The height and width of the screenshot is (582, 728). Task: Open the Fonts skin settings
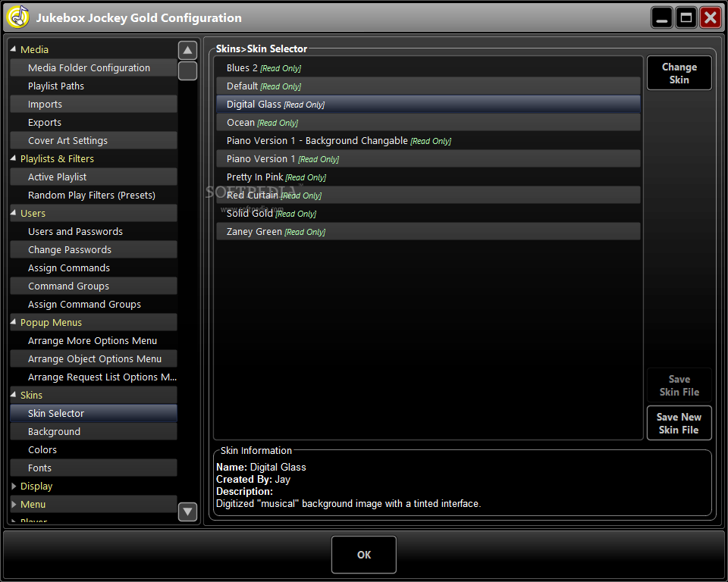coord(93,468)
